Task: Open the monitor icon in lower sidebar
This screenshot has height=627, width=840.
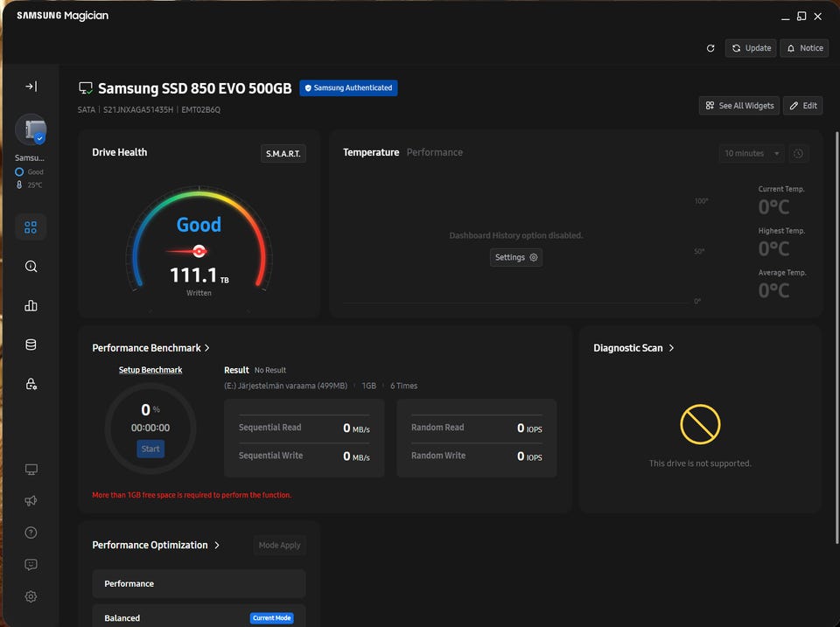Action: pos(31,470)
